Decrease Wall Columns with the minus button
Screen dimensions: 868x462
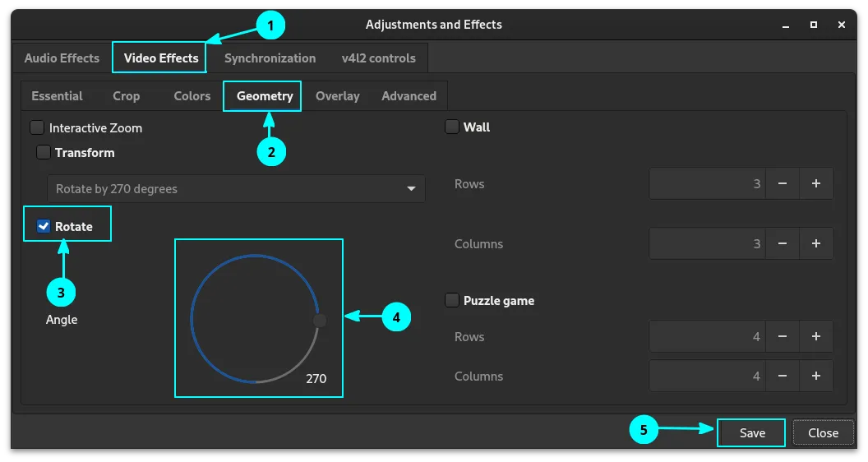click(783, 244)
